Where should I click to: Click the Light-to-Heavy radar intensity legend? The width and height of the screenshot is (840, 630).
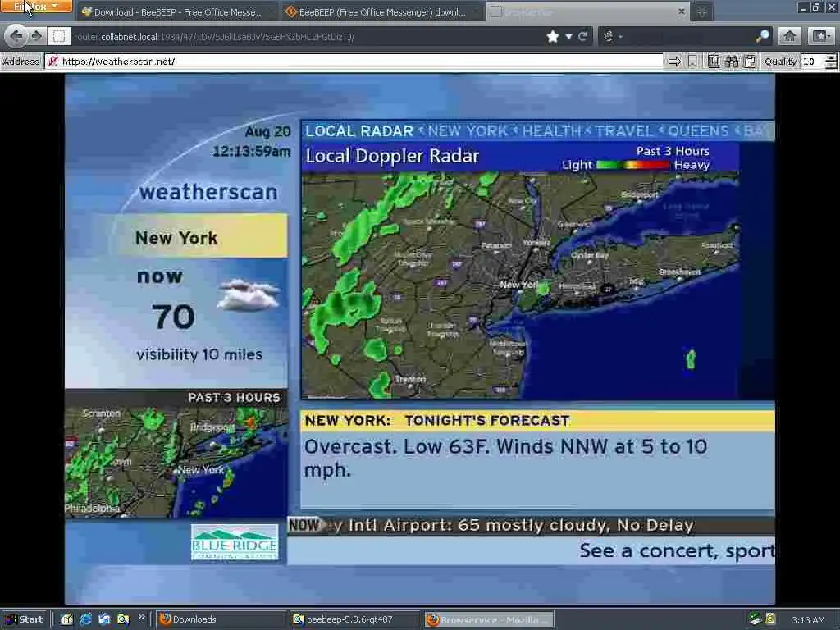coord(636,165)
